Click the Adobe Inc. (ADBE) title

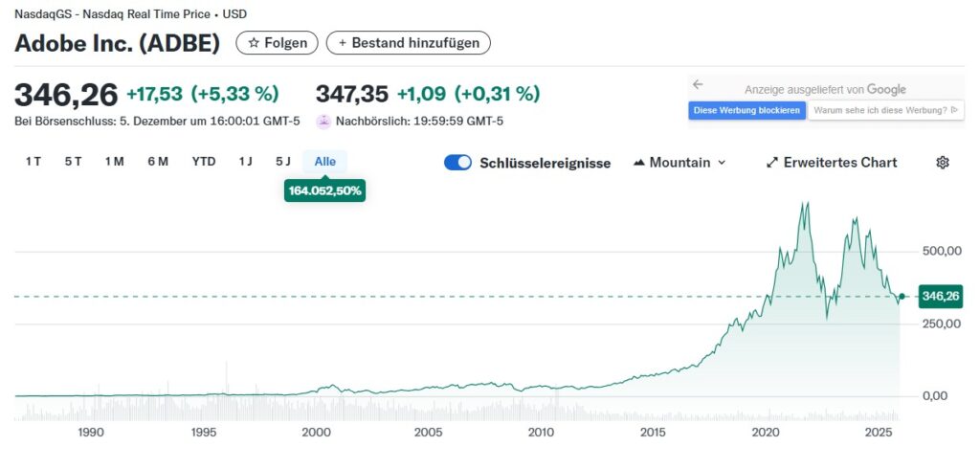point(118,43)
